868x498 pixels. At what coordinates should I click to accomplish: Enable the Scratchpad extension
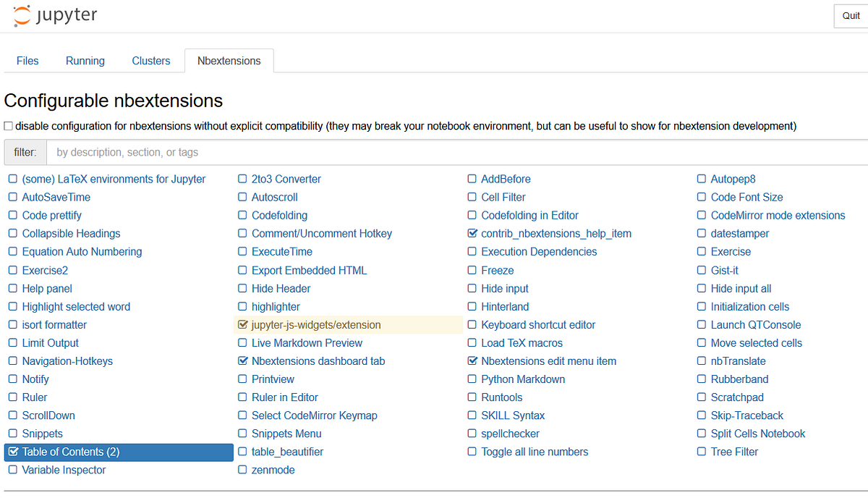pos(702,397)
